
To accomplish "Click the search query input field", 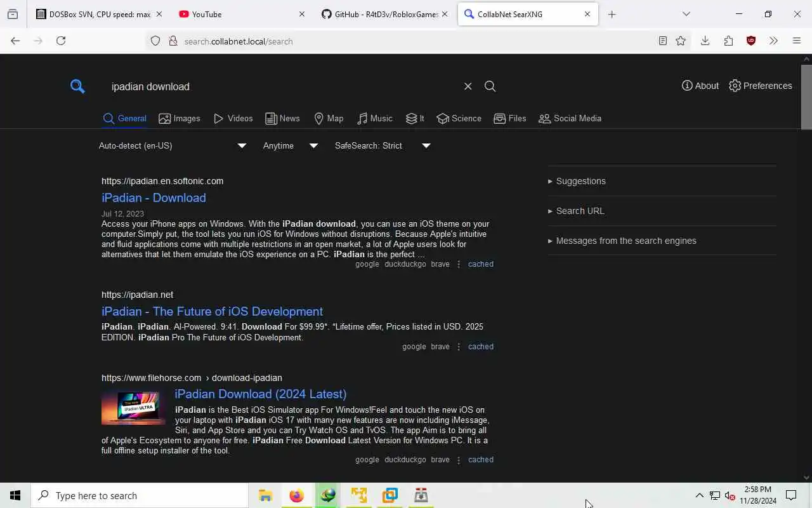I will pyautogui.click(x=282, y=86).
